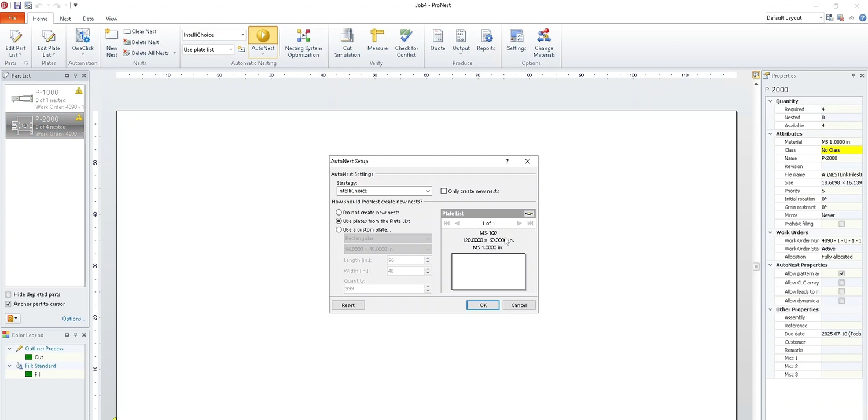Image resolution: width=868 pixels, height=420 pixels.
Task: Click Reset in AutoNest Setup
Action: (x=348, y=305)
